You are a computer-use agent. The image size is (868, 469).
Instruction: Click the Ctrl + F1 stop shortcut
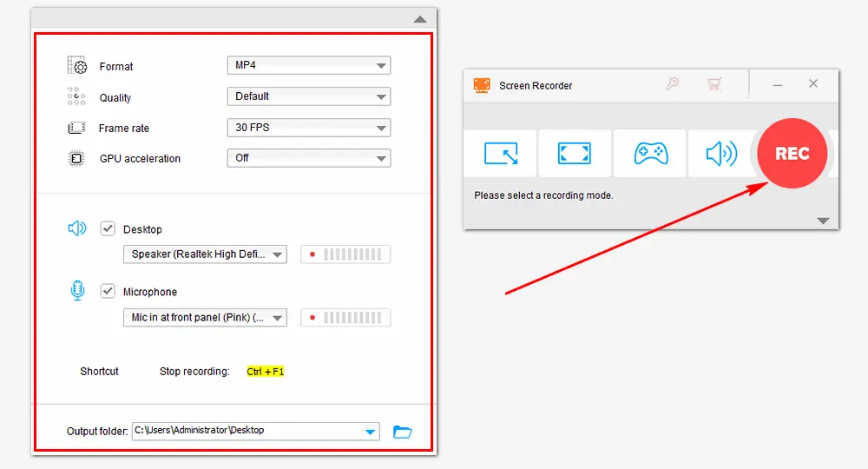click(x=265, y=372)
